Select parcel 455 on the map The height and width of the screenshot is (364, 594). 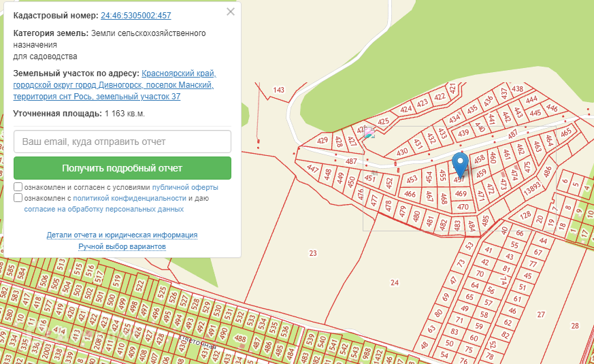442,176
